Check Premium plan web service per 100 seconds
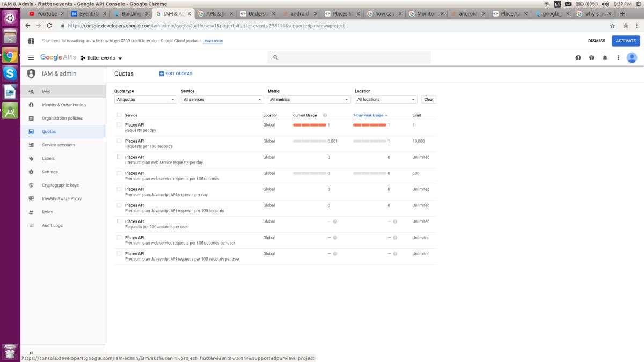 pos(119,173)
